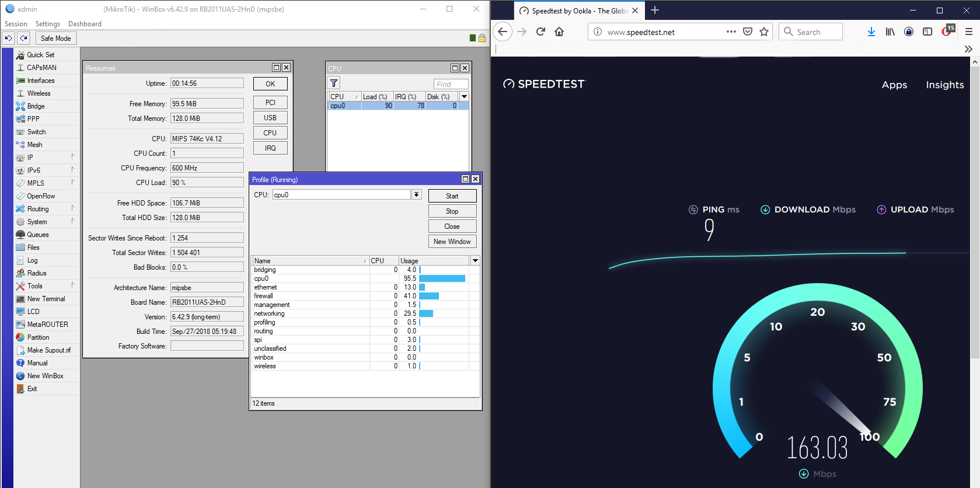Open Speedtest Apps link
Viewport: 980px width, 488px height.
pos(894,85)
